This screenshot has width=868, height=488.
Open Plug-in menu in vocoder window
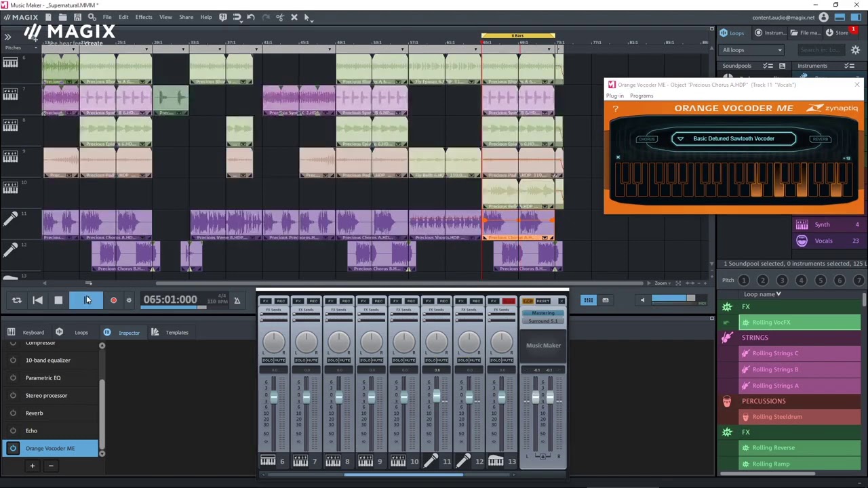click(x=615, y=96)
